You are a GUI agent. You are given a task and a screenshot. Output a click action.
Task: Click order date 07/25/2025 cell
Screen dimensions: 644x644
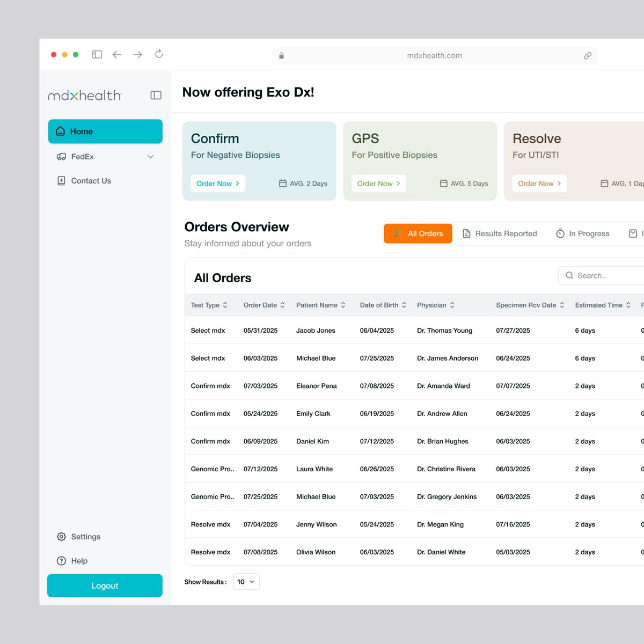(261, 497)
